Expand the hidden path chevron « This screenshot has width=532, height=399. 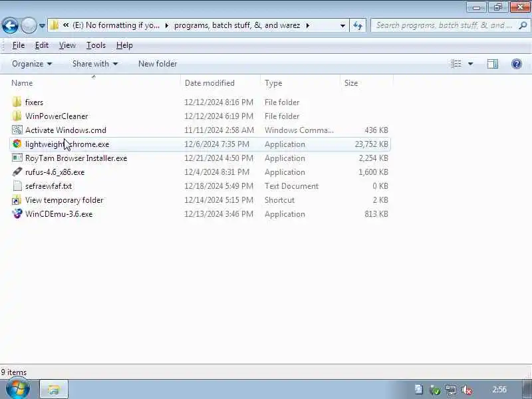click(66, 25)
